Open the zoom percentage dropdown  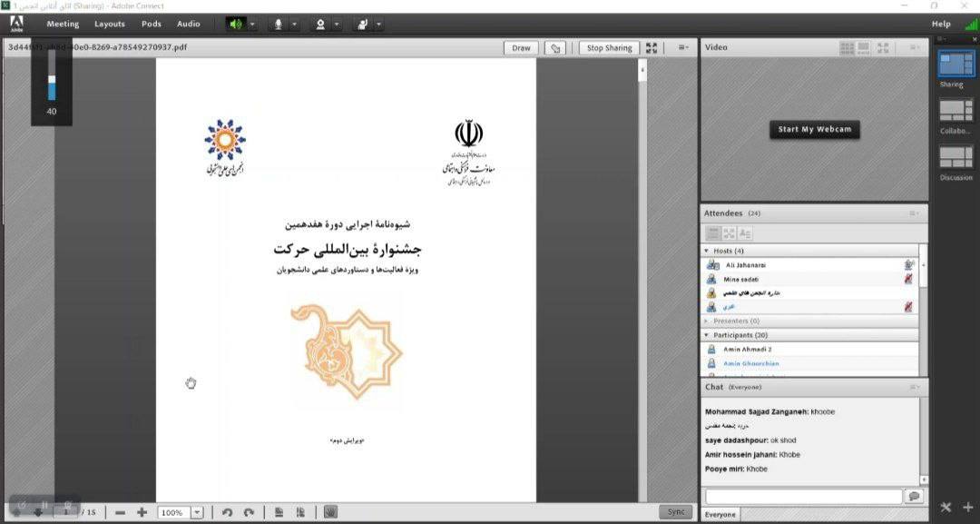pos(197,512)
